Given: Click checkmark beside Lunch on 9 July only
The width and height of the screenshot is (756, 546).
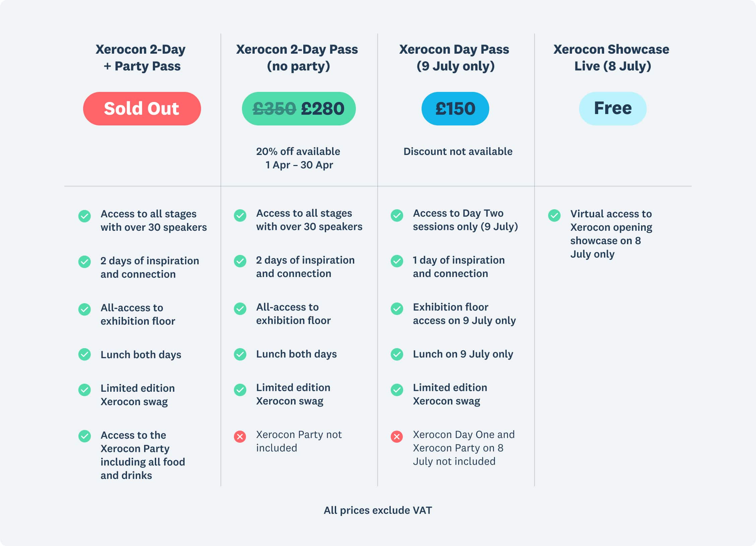Looking at the screenshot, I should pyautogui.click(x=397, y=354).
